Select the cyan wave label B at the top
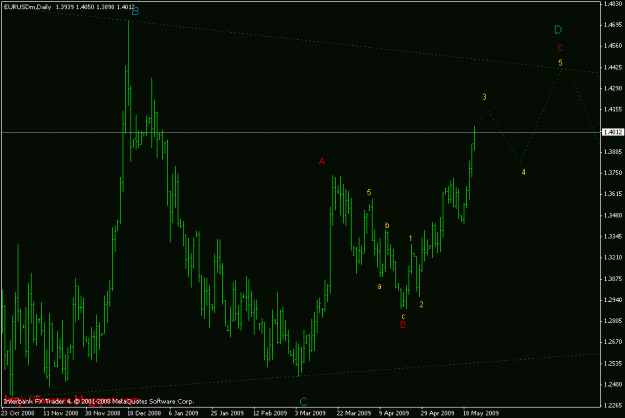Image resolution: width=625 pixels, height=418 pixels. coord(135,12)
